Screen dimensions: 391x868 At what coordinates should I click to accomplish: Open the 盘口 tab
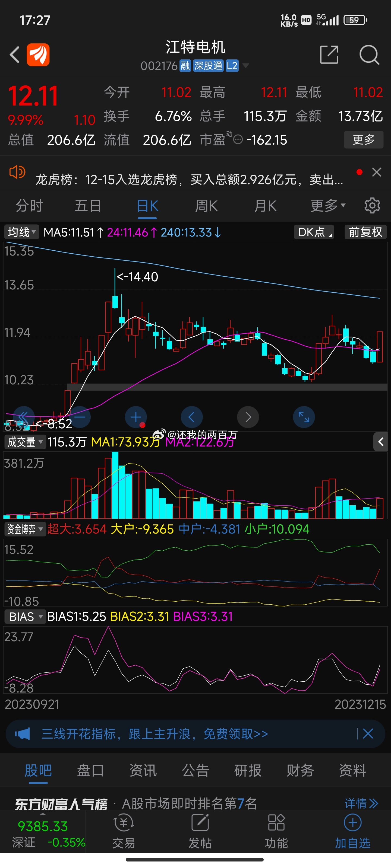coord(90,770)
